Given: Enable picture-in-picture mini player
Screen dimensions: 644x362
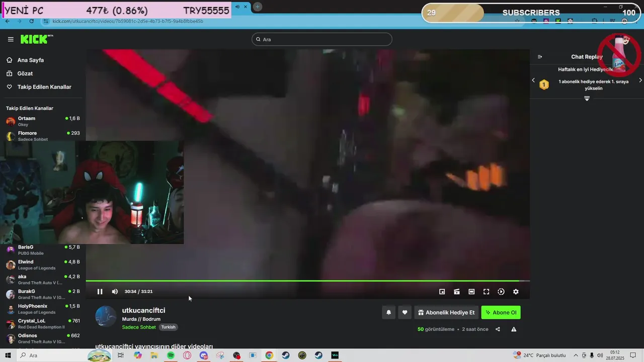Looking at the screenshot, I should 442,292.
